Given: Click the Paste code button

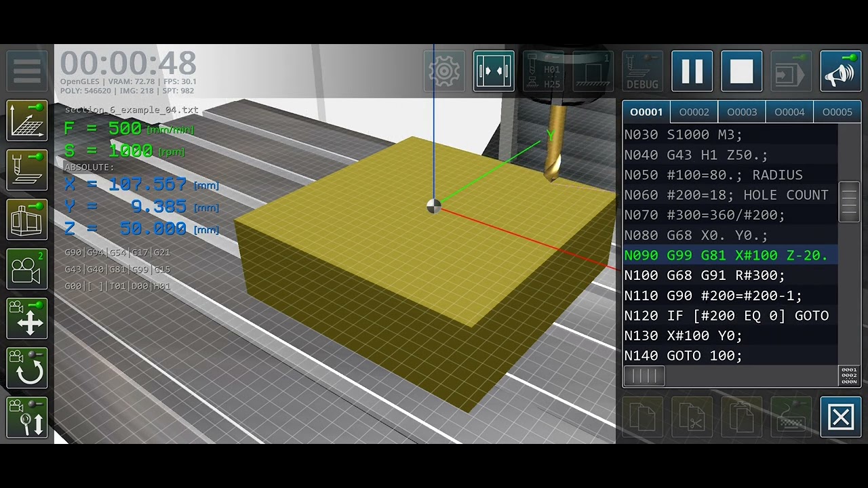Looking at the screenshot, I should 741,418.
